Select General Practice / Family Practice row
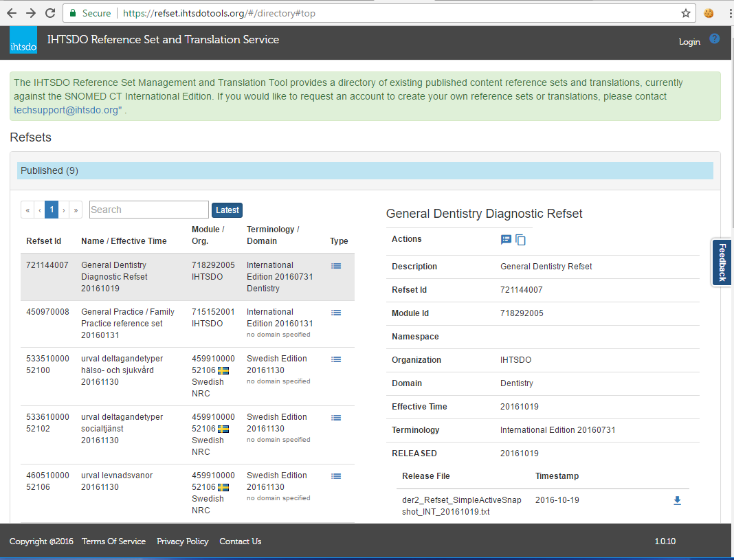Viewport: 734px width, 560px height. (x=187, y=324)
